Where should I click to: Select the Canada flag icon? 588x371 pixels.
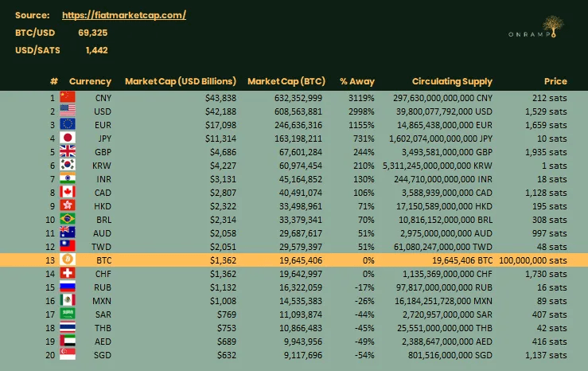(68, 192)
